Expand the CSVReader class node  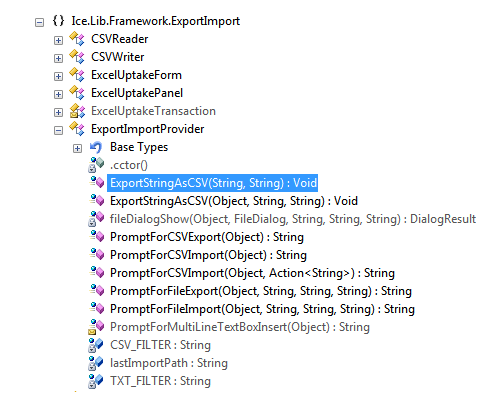(x=58, y=40)
